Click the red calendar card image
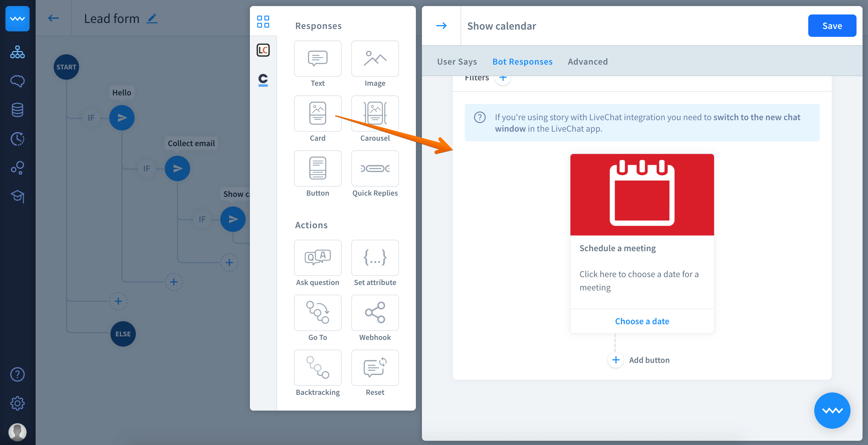 click(642, 194)
